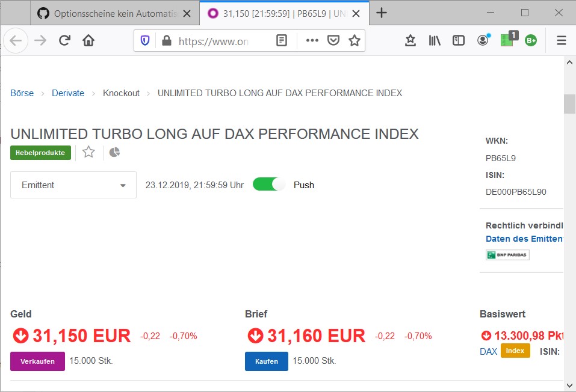Toggle the favorite star under the product title
This screenshot has width=576, height=392.
point(88,153)
